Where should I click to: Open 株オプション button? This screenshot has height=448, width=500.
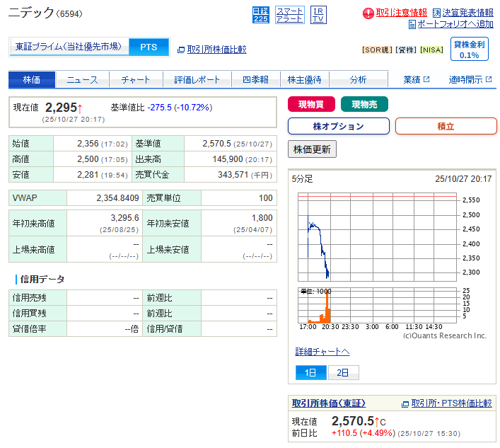pos(339,126)
